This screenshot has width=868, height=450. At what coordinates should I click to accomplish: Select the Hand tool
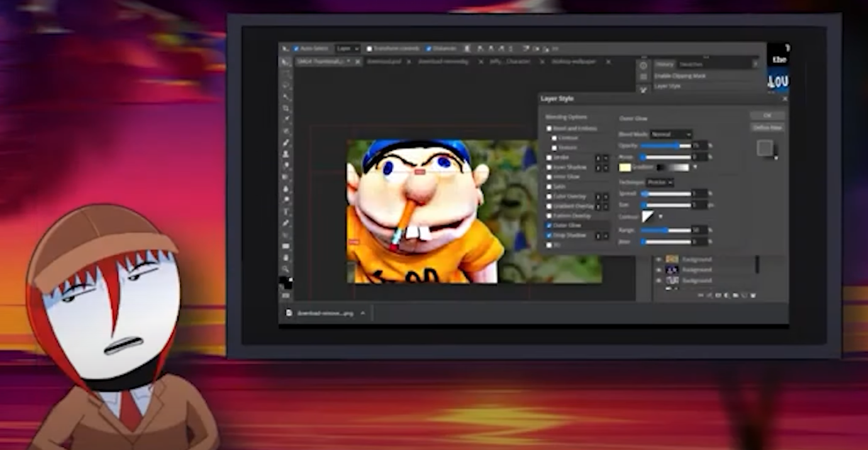(x=286, y=257)
